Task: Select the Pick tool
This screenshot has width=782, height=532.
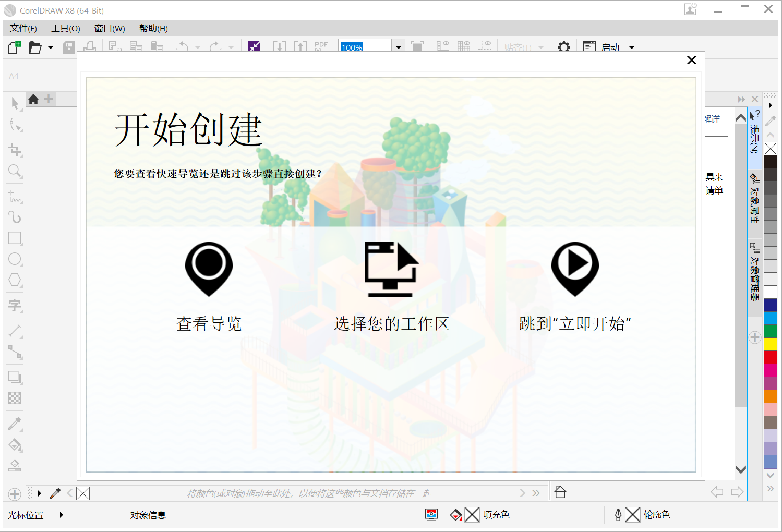Action: pyautogui.click(x=14, y=103)
